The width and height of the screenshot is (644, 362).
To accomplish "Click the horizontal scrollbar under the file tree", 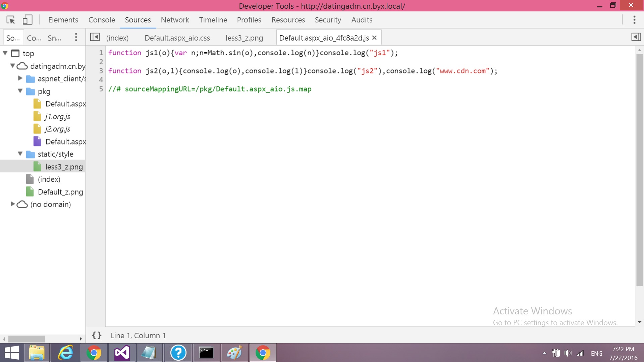I will (27, 339).
